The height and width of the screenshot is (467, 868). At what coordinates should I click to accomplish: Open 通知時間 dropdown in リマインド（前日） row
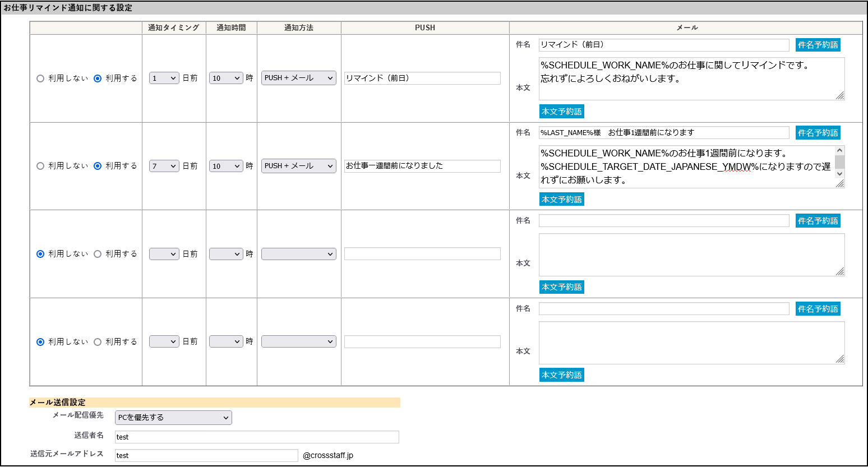(226, 78)
